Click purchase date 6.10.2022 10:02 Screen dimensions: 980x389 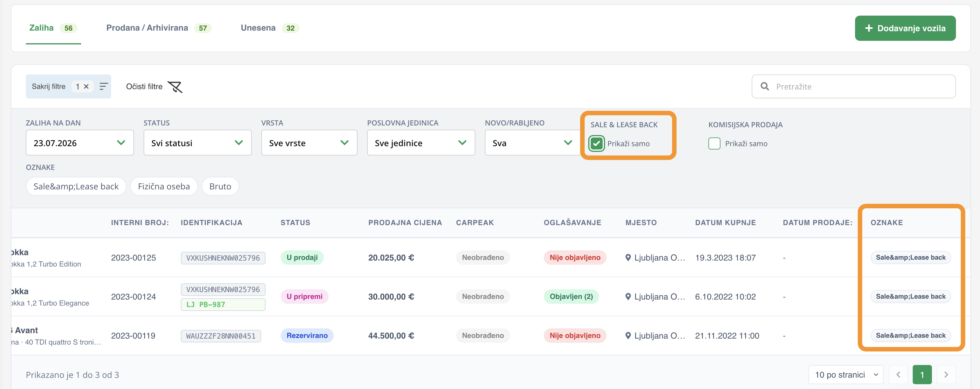725,297
